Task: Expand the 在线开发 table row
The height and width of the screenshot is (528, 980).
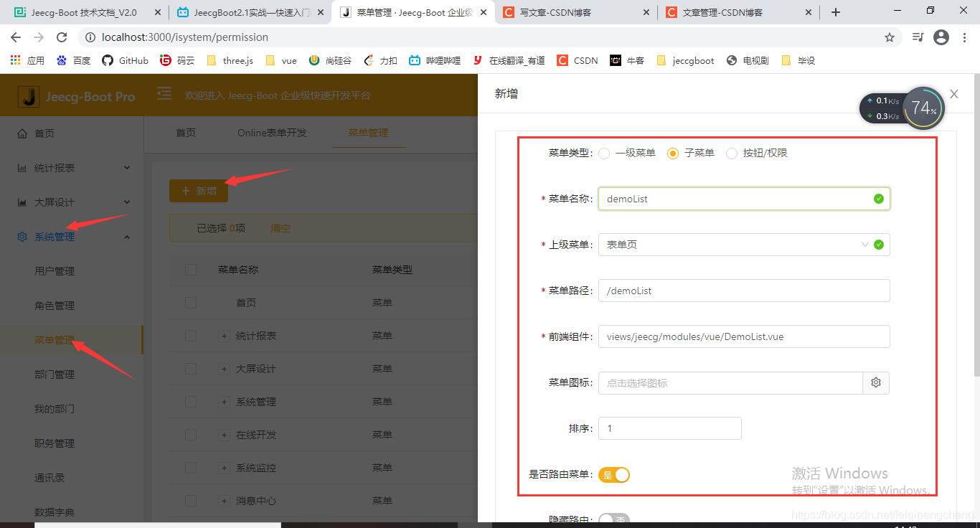Action: 224,435
